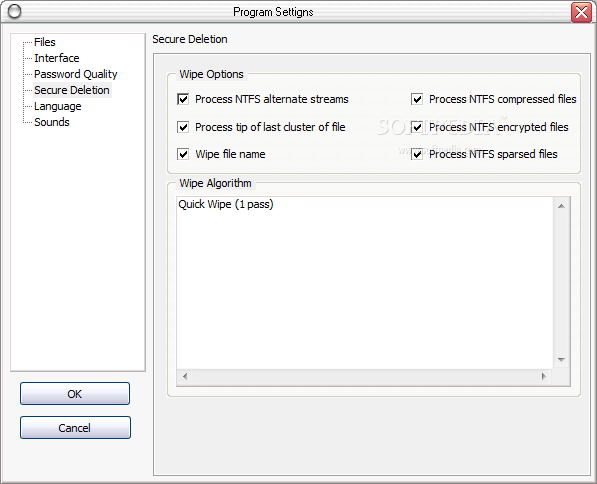The width and height of the screenshot is (597, 484).
Task: Open Password Quality settings
Action: (76, 74)
